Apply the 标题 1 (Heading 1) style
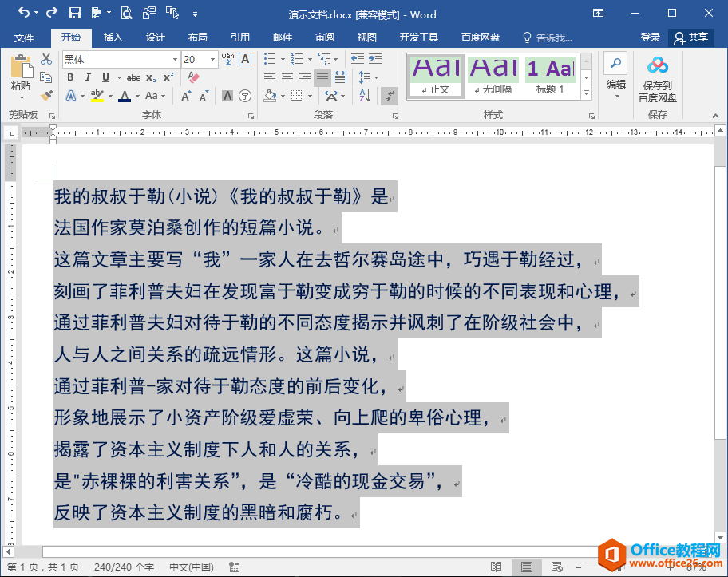This screenshot has width=728, height=577. click(551, 77)
